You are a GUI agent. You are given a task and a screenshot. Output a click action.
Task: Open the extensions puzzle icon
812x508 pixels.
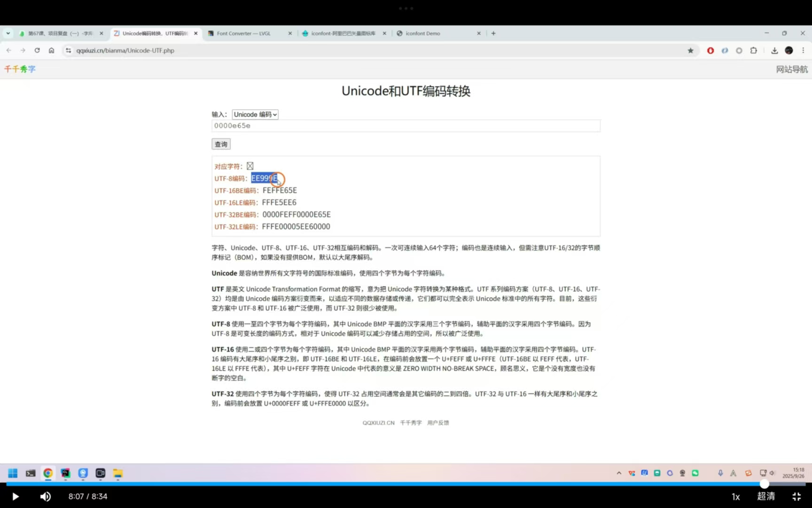tap(754, 50)
